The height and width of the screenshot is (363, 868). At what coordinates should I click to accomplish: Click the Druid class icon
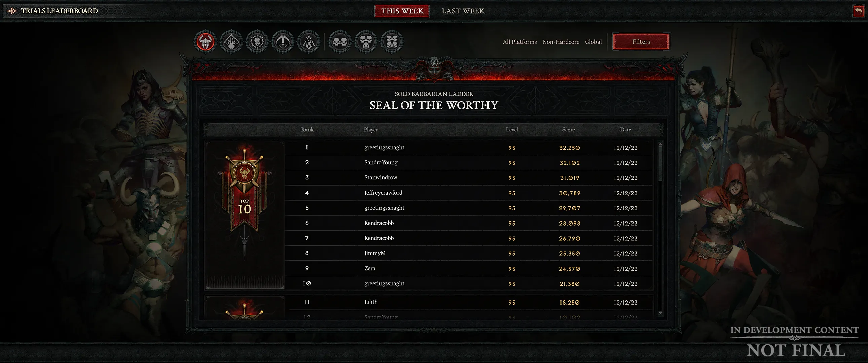231,41
